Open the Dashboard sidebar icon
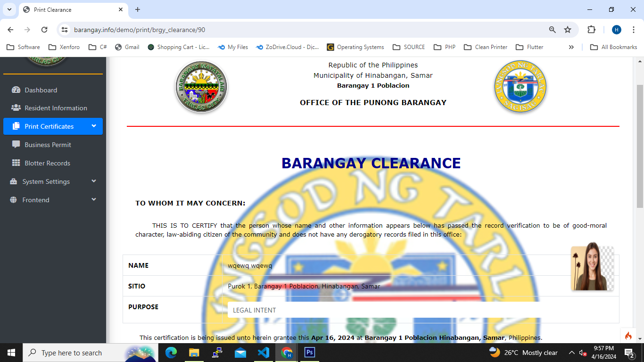This screenshot has width=644, height=362. [x=16, y=90]
